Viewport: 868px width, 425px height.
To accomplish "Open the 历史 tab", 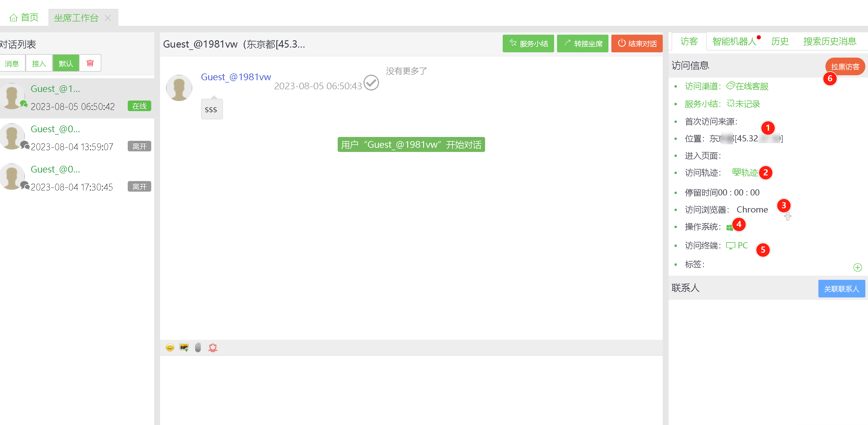I will (780, 41).
